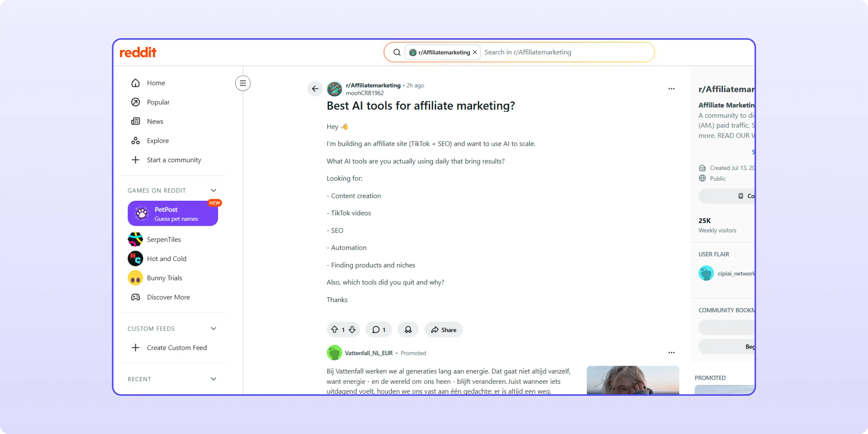Click the search input field
Screen dimensions: 868x434
566,52
